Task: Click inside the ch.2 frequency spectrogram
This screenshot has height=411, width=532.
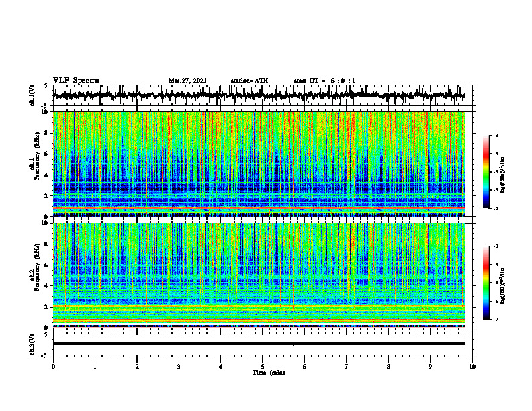Action: click(x=259, y=275)
